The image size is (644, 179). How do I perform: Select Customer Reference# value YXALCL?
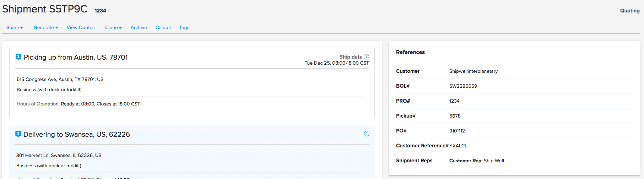coord(458,146)
